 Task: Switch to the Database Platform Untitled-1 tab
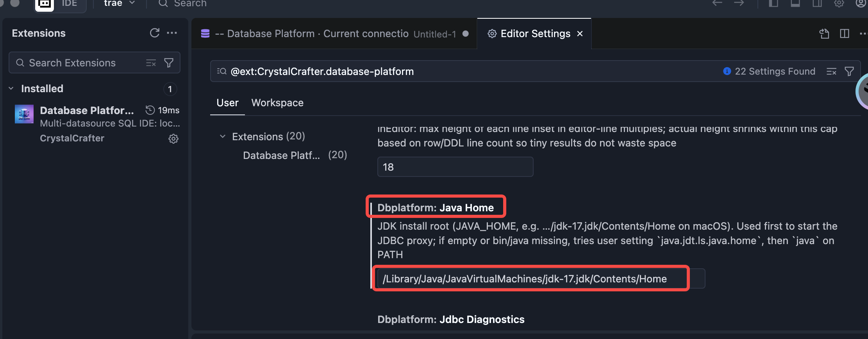click(334, 34)
